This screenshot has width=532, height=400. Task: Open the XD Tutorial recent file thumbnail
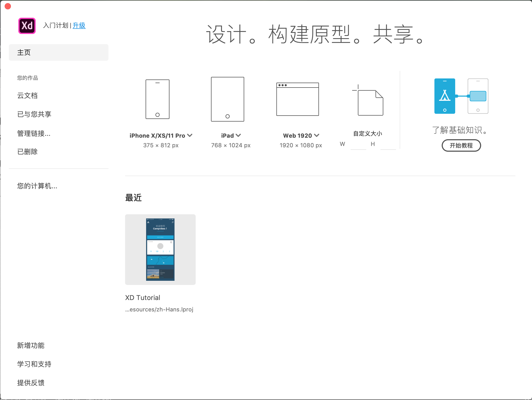pyautogui.click(x=160, y=250)
